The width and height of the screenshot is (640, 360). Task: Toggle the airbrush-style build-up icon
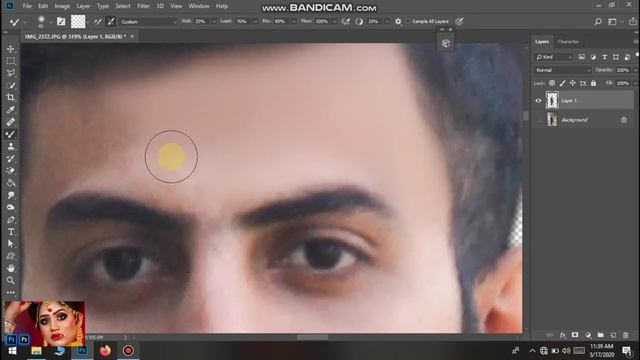pos(346,22)
